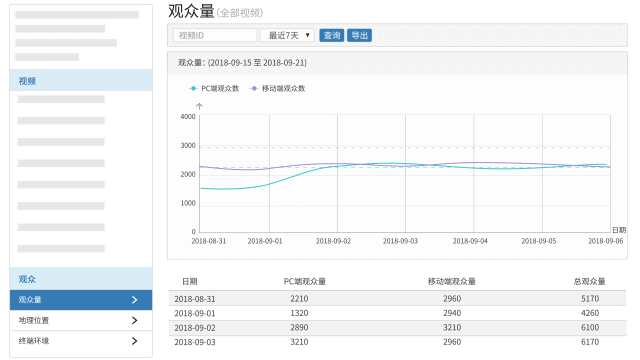This screenshot has height=360, width=640.
Task: Select the 2018-08-31 table row date
Action: (x=195, y=299)
